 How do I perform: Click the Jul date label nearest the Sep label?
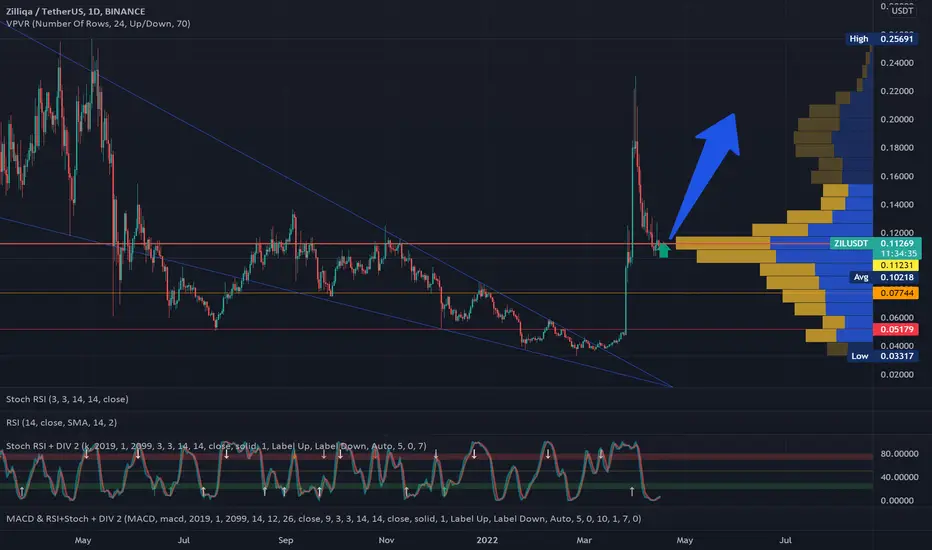pyautogui.click(x=184, y=540)
